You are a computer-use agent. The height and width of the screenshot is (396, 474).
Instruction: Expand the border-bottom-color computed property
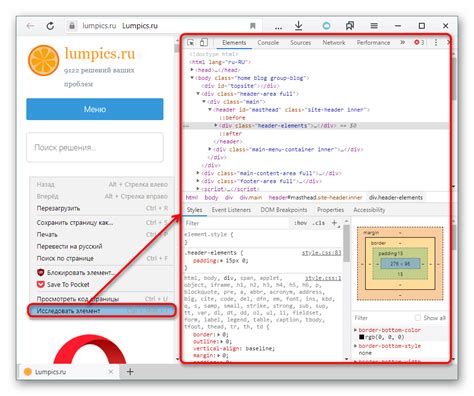[355, 330]
